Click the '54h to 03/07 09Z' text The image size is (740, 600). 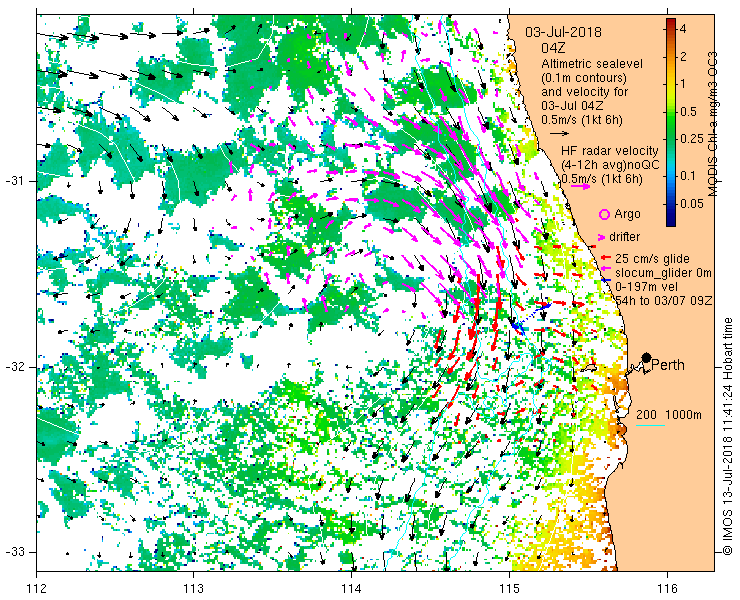663,300
